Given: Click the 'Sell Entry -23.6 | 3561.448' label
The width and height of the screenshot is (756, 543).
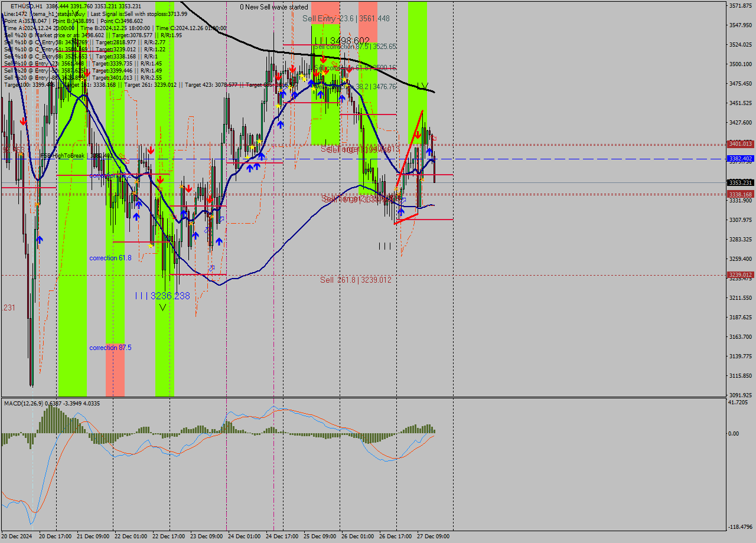Looking at the screenshot, I should [346, 19].
